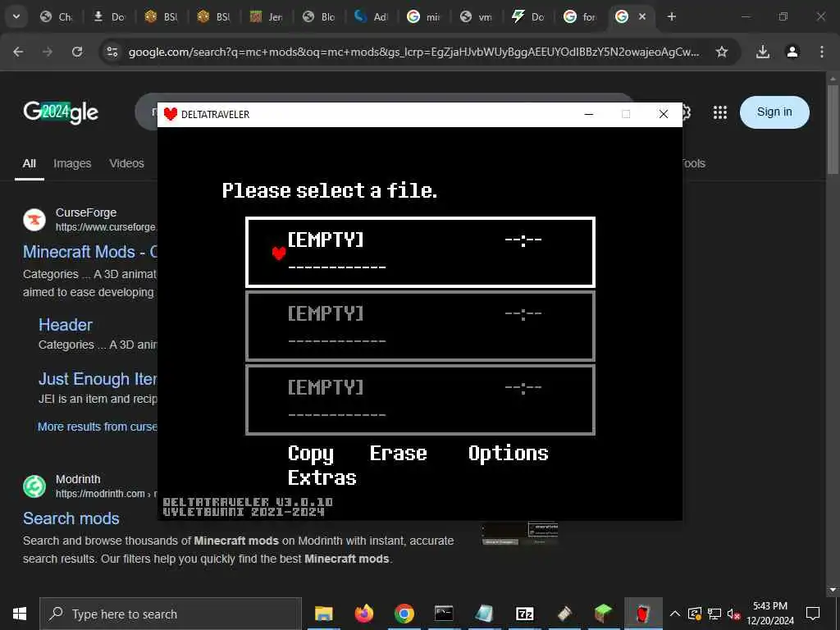This screenshot has width=840, height=630.
Task: Open Chrome three-dot menu
Action: click(x=822, y=52)
